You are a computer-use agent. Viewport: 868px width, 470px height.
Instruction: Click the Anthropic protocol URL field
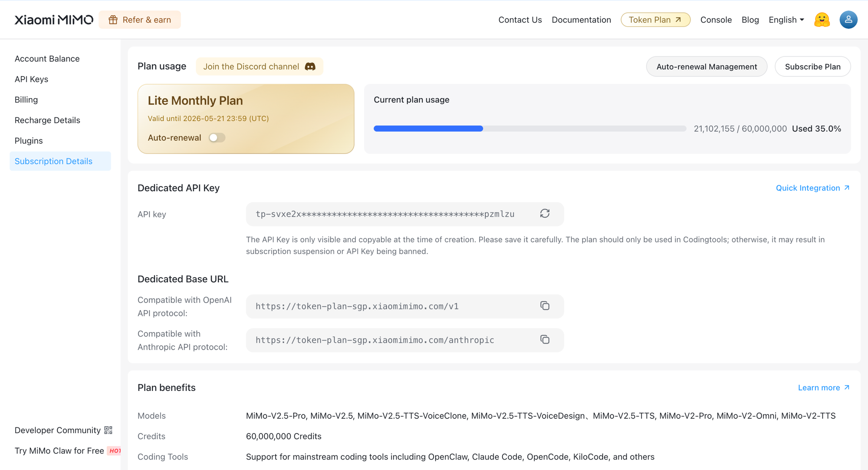click(405, 340)
